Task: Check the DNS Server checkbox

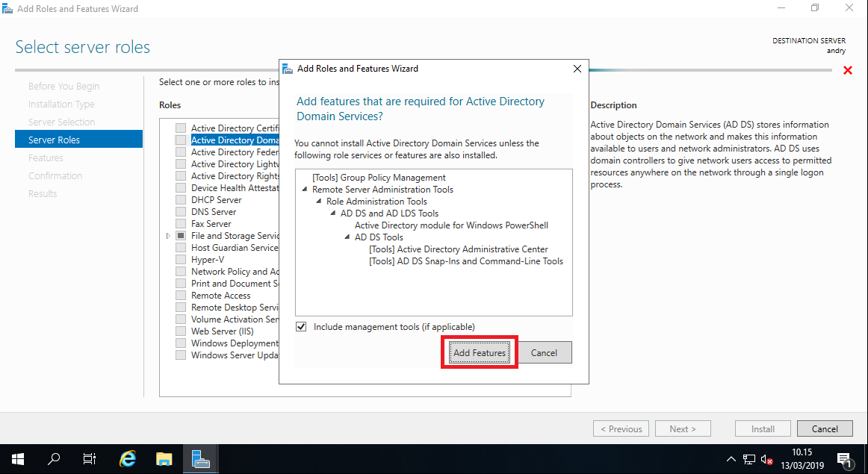Action: pos(181,212)
